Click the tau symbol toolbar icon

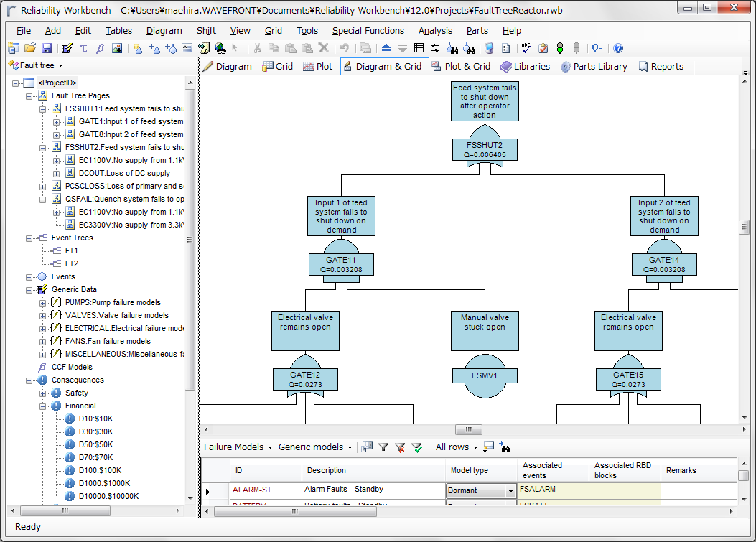(x=84, y=48)
